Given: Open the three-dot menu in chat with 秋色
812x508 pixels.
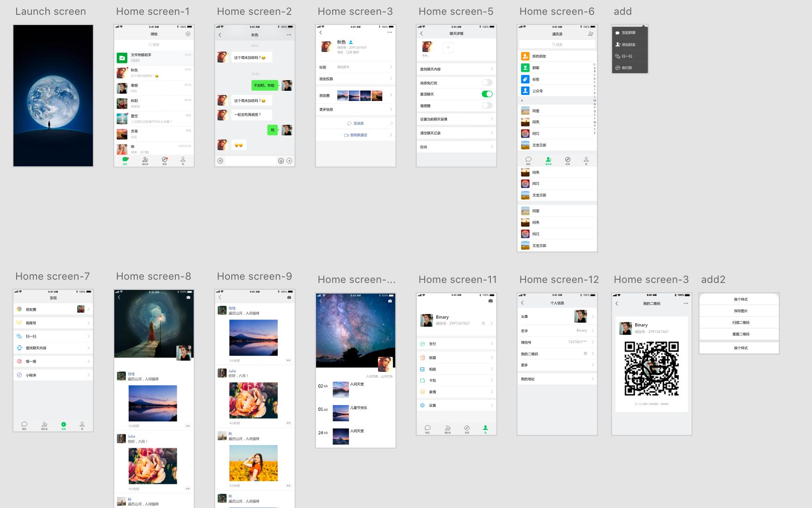Looking at the screenshot, I should coord(289,35).
